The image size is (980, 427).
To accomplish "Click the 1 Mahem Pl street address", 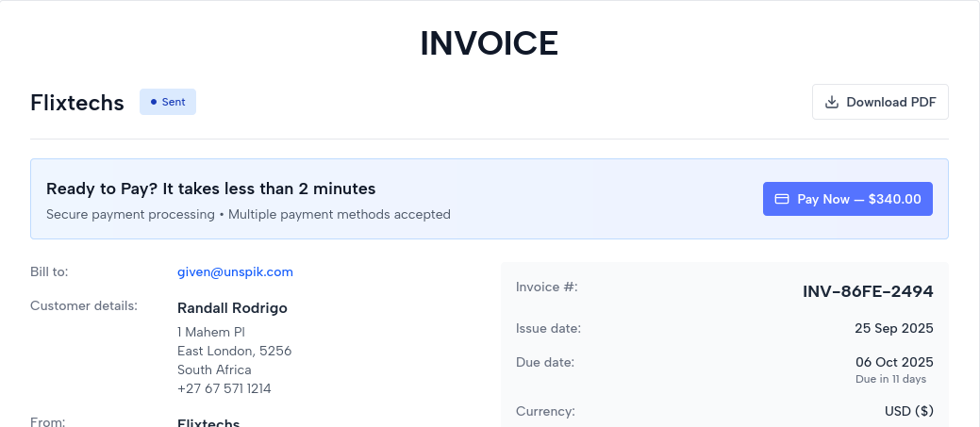I will (x=211, y=332).
